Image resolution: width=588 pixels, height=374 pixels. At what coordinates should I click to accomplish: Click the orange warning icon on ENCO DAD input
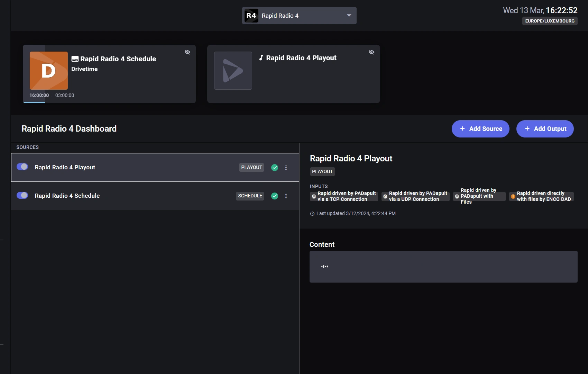coord(513,196)
